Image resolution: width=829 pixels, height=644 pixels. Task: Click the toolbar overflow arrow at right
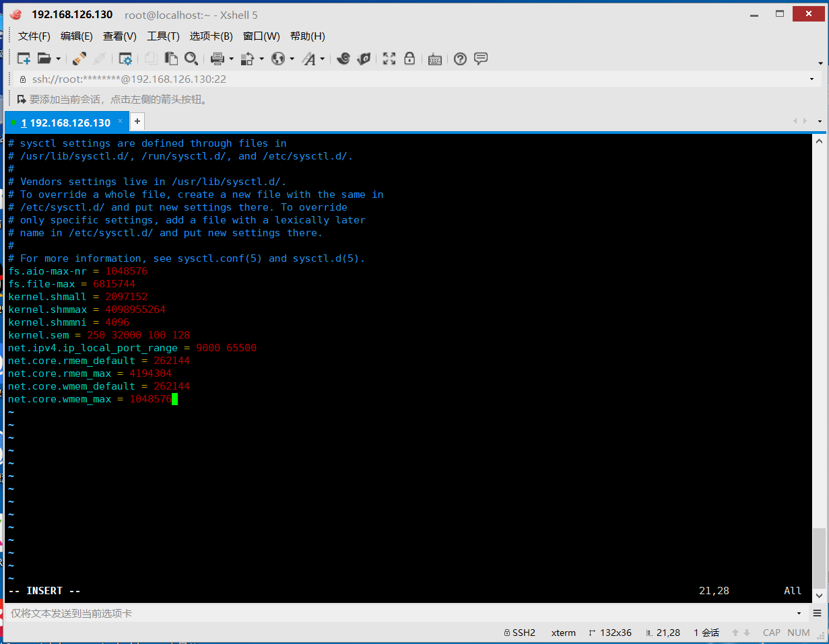coord(821,63)
